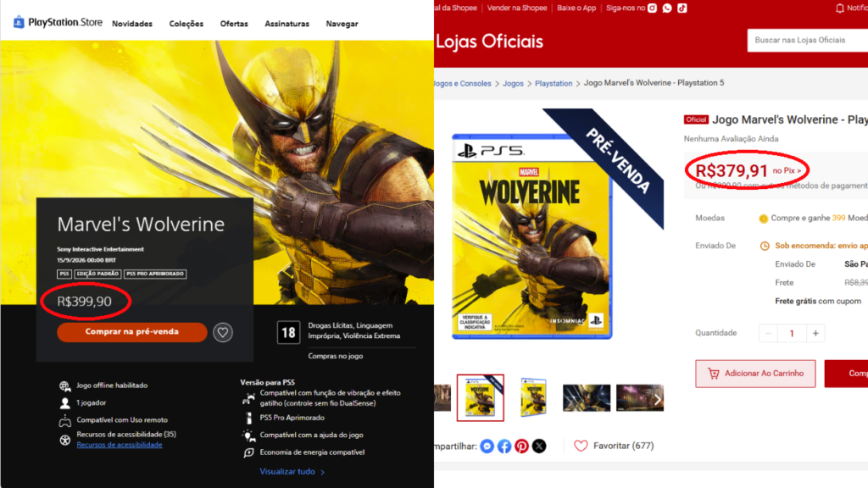Click the Favoritar heart icon

coord(581,446)
